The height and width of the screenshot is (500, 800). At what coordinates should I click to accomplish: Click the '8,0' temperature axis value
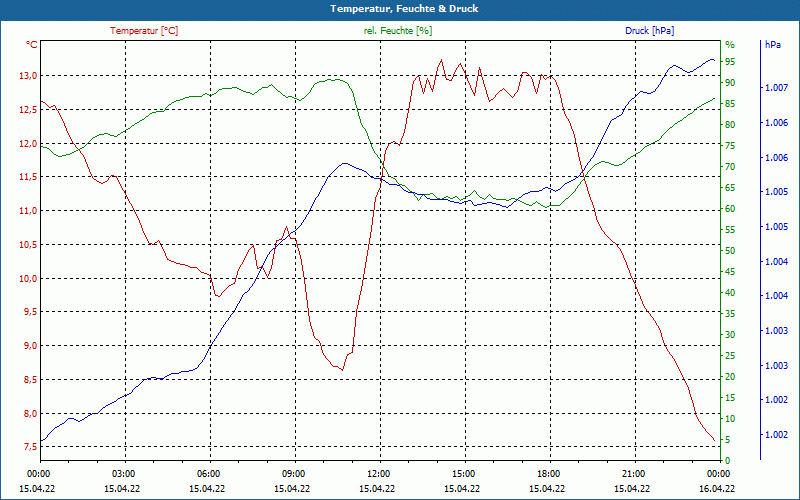click(31, 413)
